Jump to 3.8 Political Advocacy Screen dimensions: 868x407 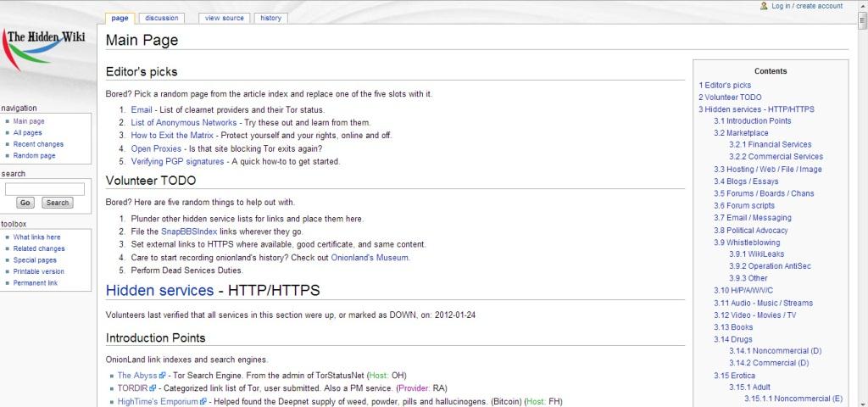coord(751,231)
